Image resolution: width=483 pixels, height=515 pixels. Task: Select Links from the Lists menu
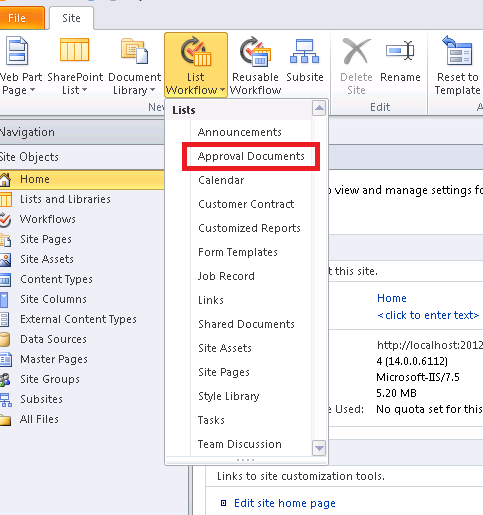pyautogui.click(x=211, y=300)
